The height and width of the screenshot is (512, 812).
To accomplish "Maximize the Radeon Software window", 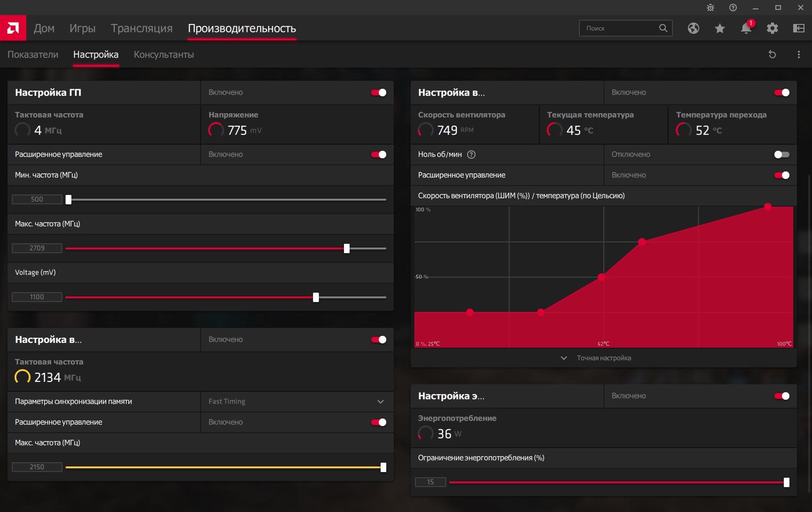I will [778, 8].
